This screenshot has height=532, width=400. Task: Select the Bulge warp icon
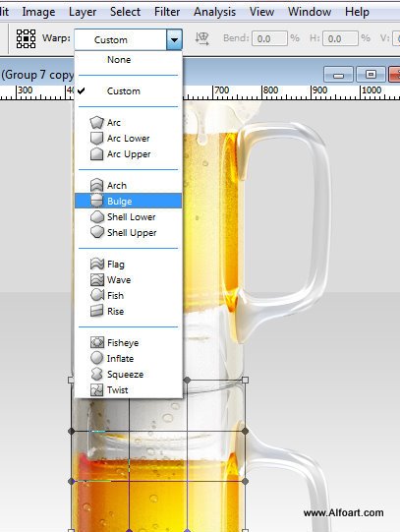pyautogui.click(x=96, y=201)
